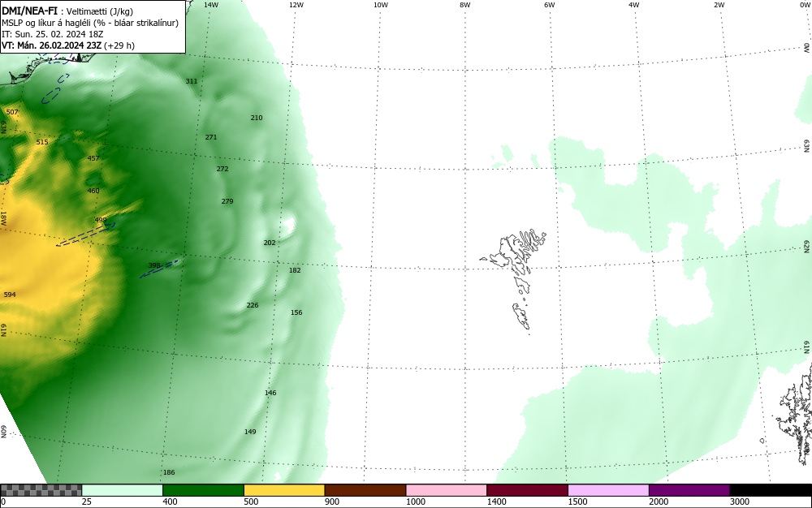Pick the dark green 400–500 legend swatch
Viewport: 812px width, 508px height.
203,490
